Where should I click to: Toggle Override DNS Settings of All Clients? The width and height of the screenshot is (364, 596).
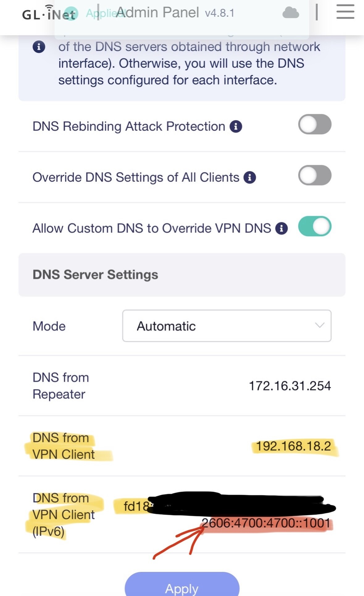pos(315,175)
